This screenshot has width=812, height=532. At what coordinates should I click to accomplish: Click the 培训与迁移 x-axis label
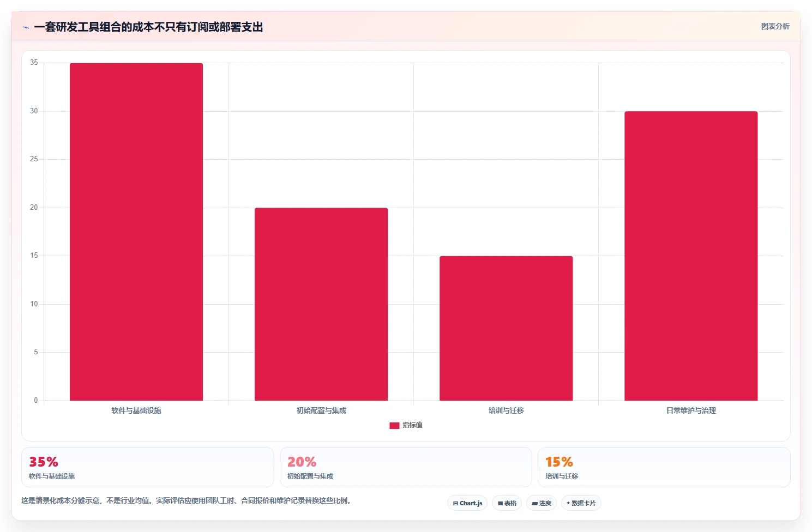coord(506,410)
